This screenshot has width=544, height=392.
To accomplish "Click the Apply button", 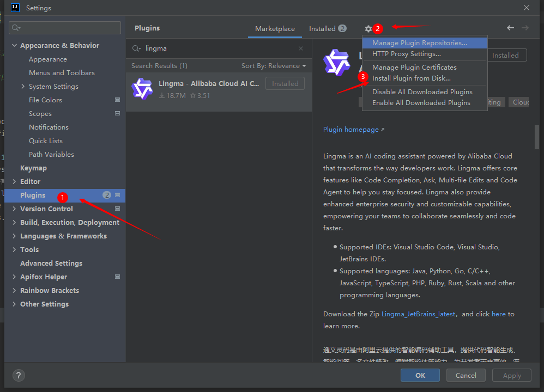I will click(512, 375).
